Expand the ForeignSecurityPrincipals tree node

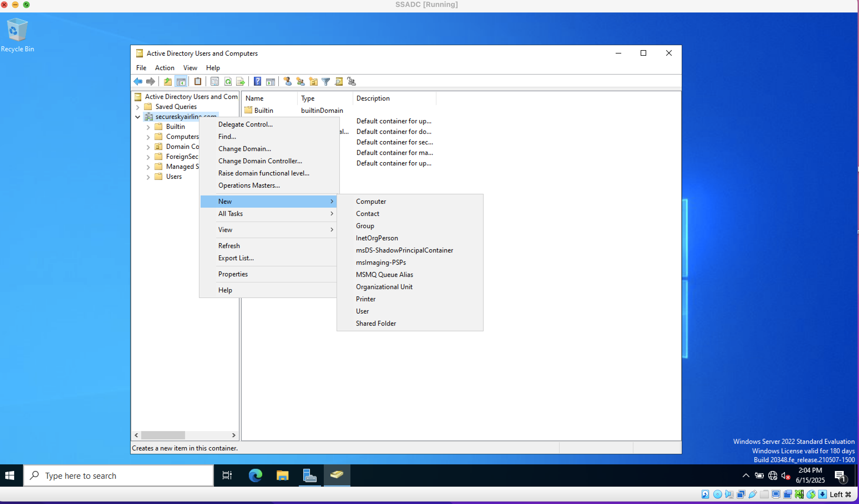pos(148,157)
